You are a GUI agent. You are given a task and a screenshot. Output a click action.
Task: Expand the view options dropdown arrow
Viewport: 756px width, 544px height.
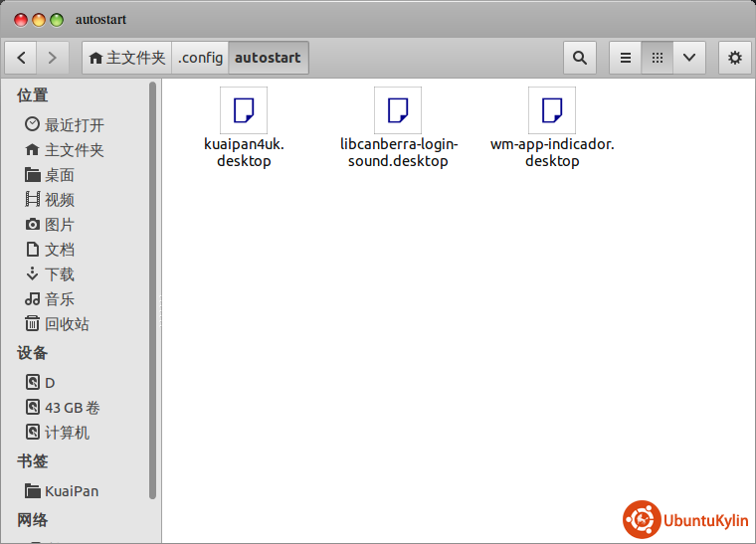tap(688, 58)
